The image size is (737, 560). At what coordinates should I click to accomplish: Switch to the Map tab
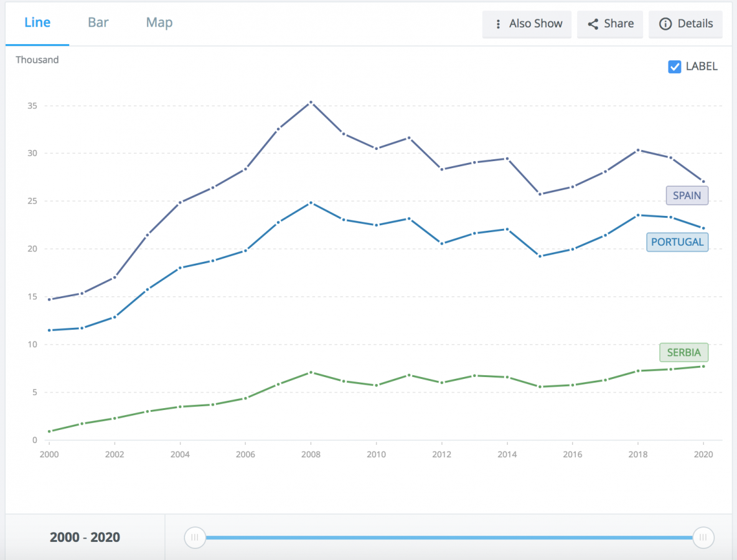pos(159,23)
